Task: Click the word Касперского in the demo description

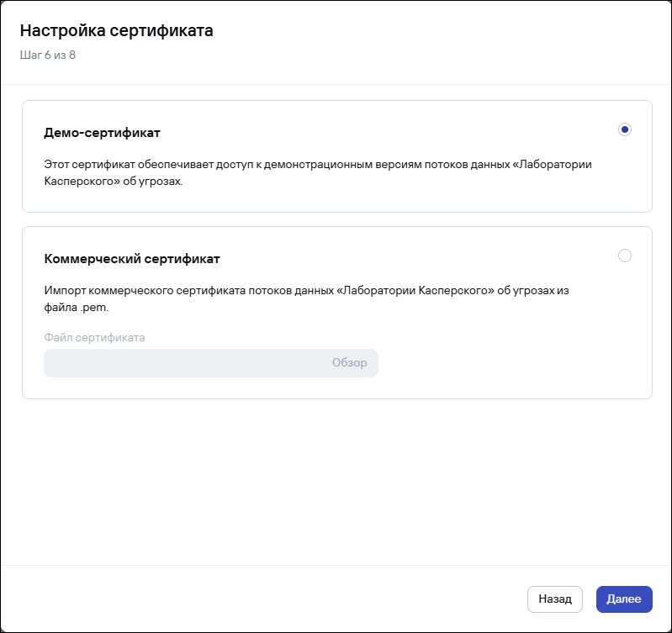Action: (74, 180)
